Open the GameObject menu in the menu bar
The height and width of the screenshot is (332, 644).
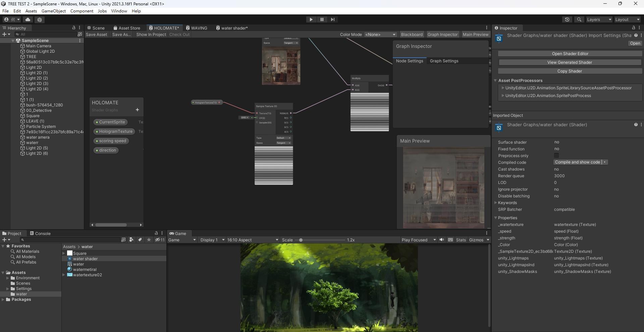pyautogui.click(x=53, y=11)
